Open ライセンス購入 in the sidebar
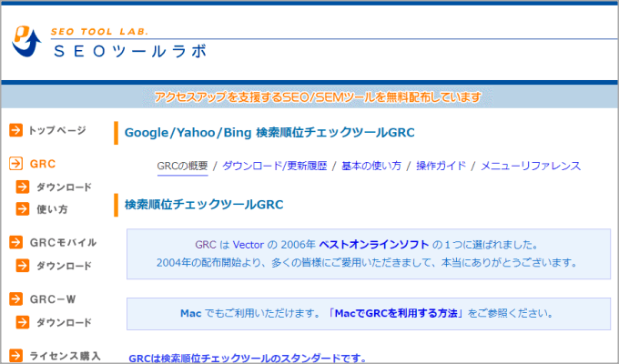This screenshot has width=619, height=364. click(66, 356)
